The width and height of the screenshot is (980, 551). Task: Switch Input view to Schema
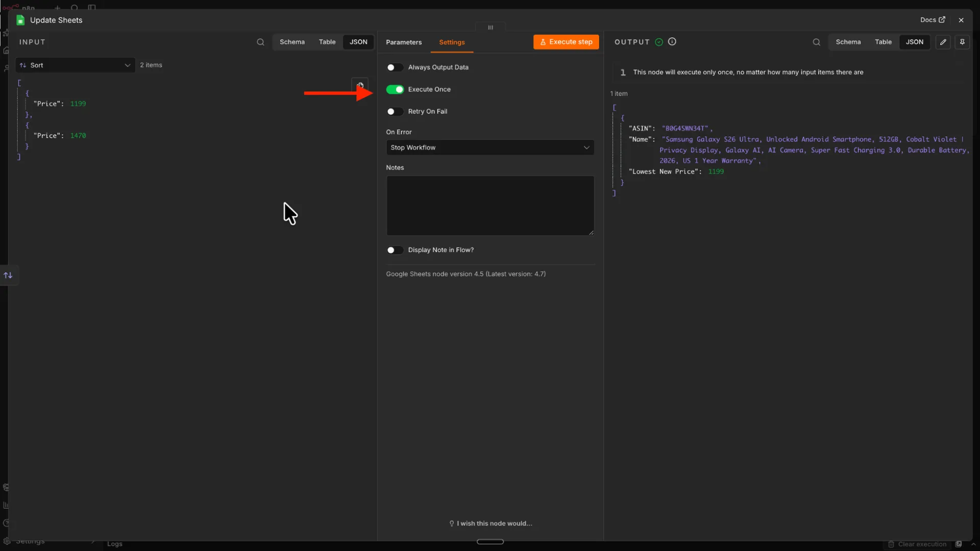292,42
